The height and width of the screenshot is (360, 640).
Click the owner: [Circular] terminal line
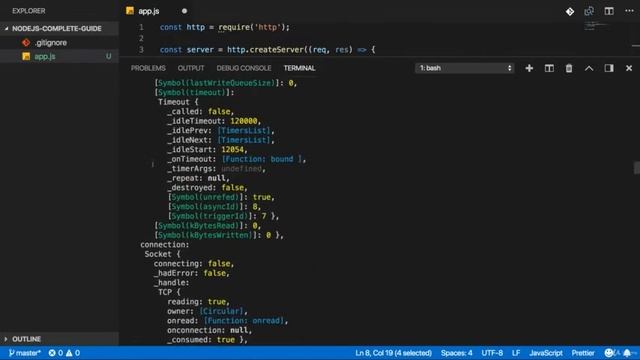pos(207,311)
